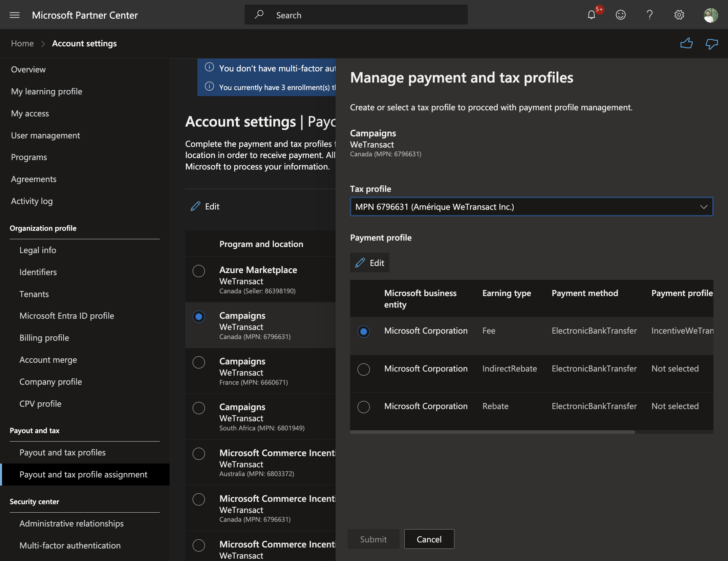
Task: Click the enrollments notice info icon
Action: coord(210,86)
